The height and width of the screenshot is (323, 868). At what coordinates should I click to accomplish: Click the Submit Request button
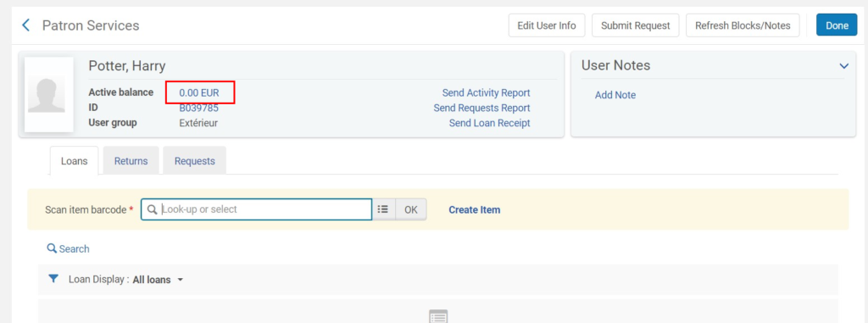click(636, 25)
